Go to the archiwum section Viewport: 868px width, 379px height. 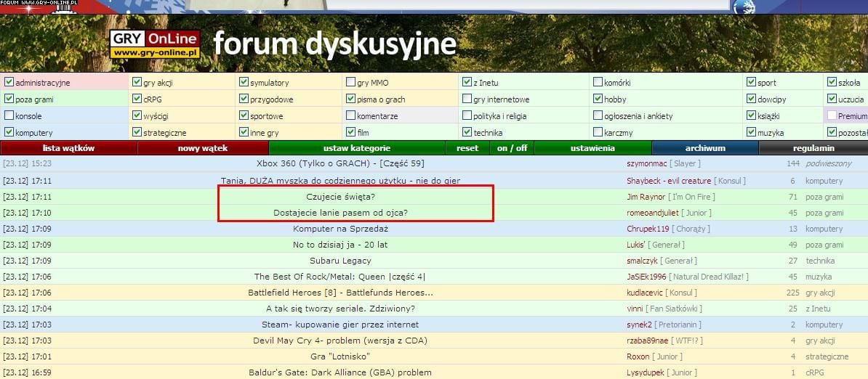tap(705, 148)
